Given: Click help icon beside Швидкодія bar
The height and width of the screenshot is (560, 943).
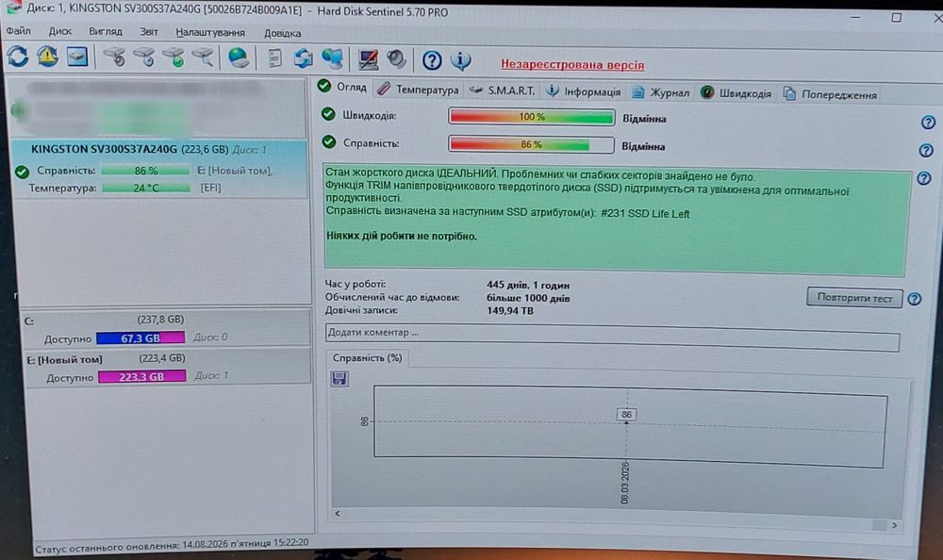Looking at the screenshot, I should [928, 123].
